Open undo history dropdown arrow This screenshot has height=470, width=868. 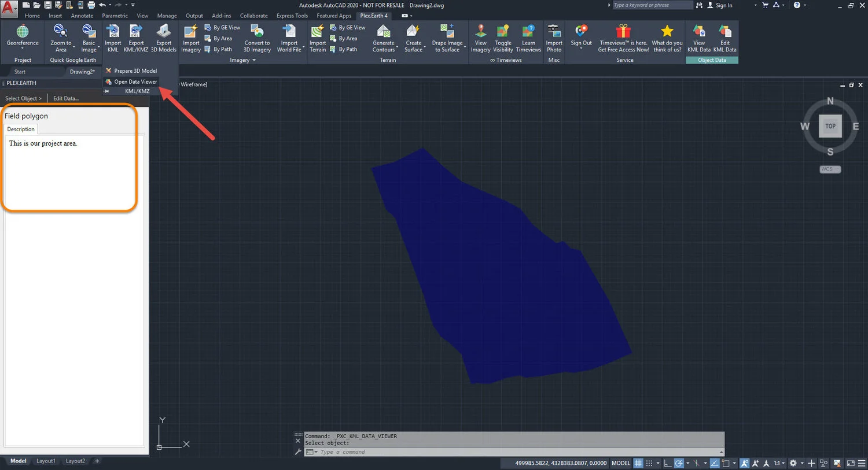(110, 5)
